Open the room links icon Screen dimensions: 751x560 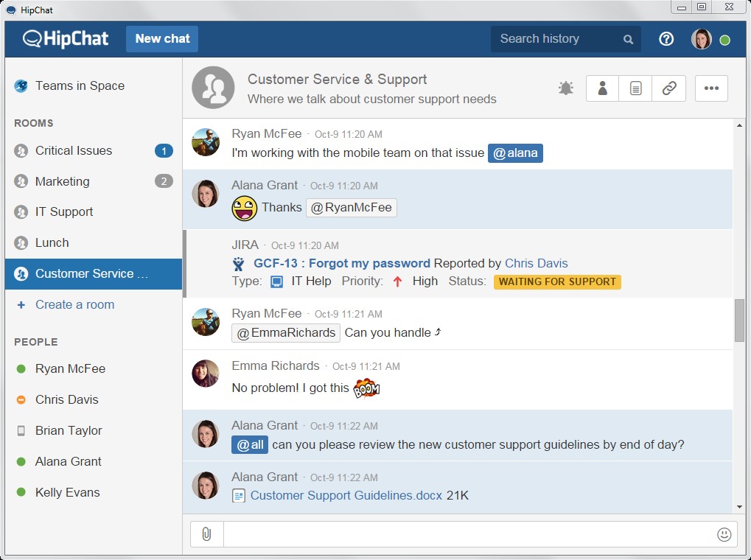pos(669,88)
